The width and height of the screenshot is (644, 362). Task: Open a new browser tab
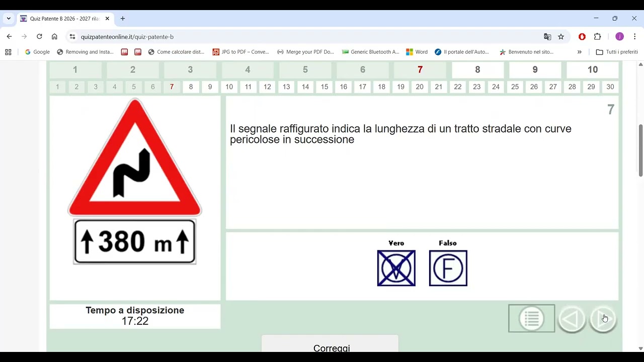[x=122, y=19]
